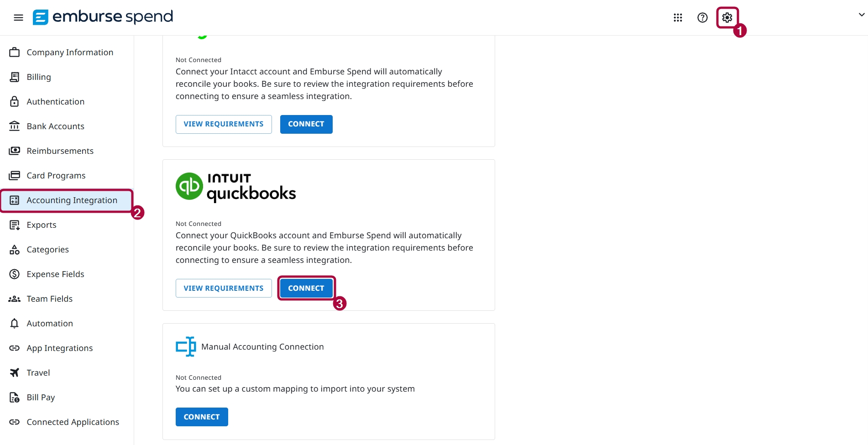This screenshot has width=868, height=445.
Task: Connect the Intacct account
Action: pos(306,124)
